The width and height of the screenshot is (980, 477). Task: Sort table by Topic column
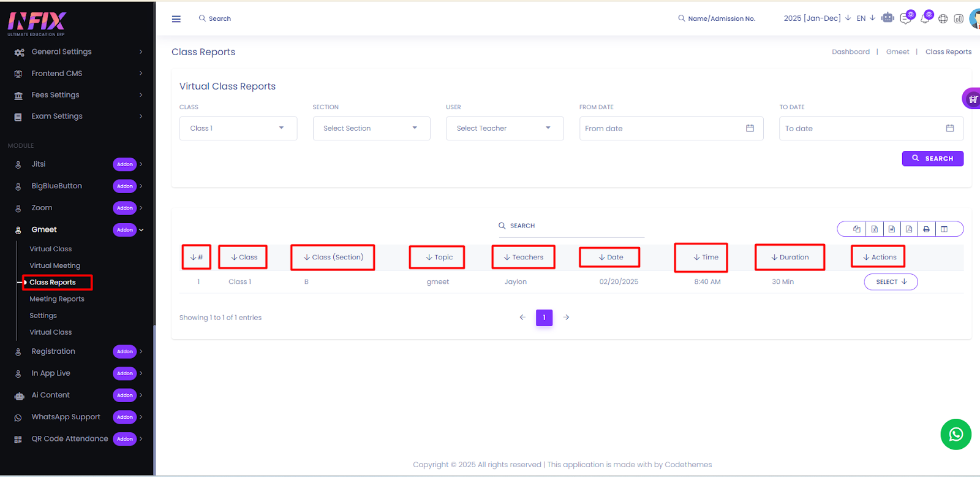coord(439,258)
